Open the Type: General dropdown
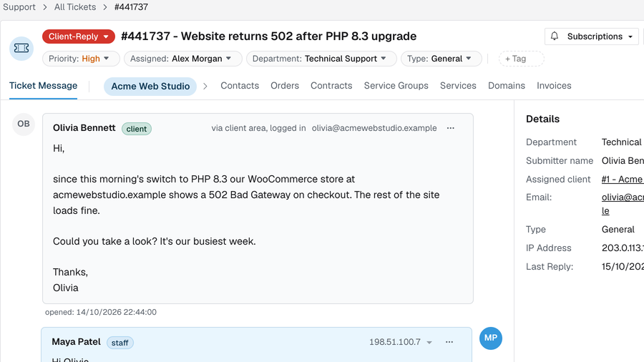 pyautogui.click(x=441, y=59)
